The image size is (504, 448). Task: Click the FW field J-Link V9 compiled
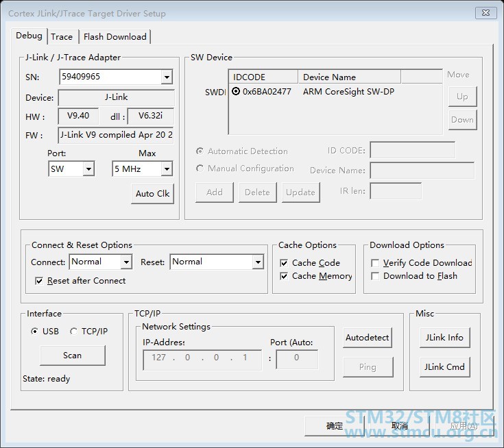point(116,135)
